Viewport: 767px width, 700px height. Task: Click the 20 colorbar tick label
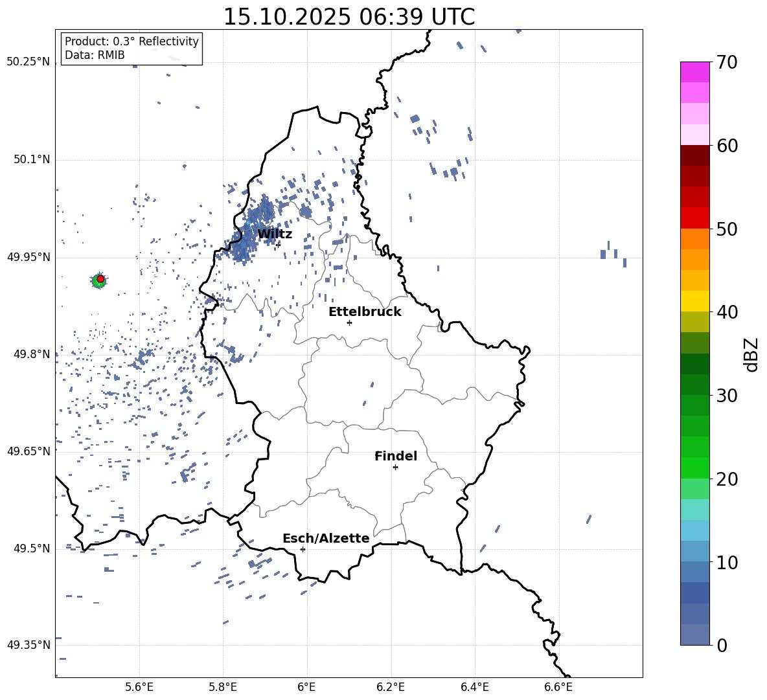pos(727,479)
